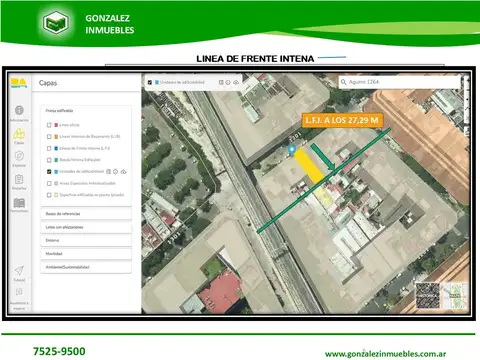
Task: Select the blue location pin on map
Action: pos(292,150)
